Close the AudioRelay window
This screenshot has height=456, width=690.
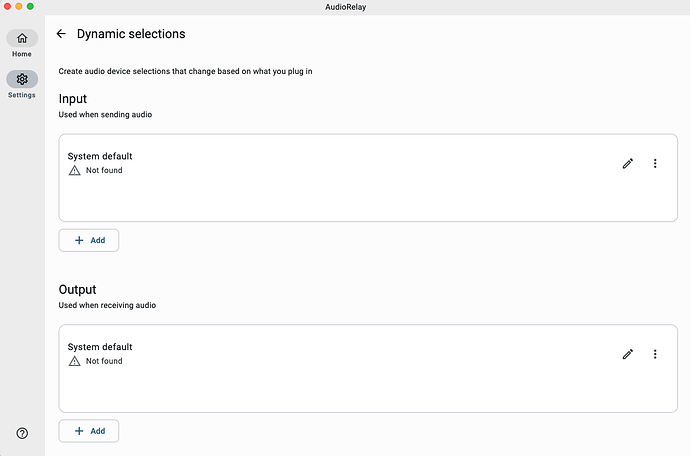7,6
